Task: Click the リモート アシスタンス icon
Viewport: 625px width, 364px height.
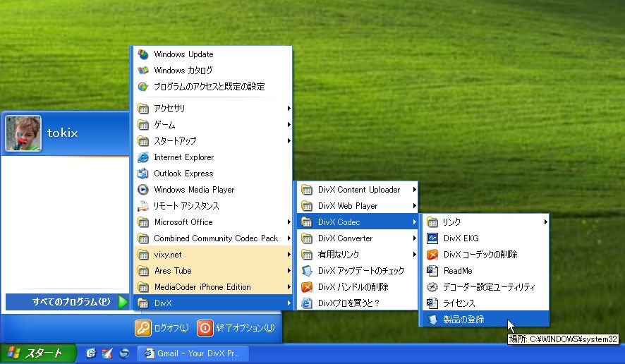Action: tap(143, 206)
